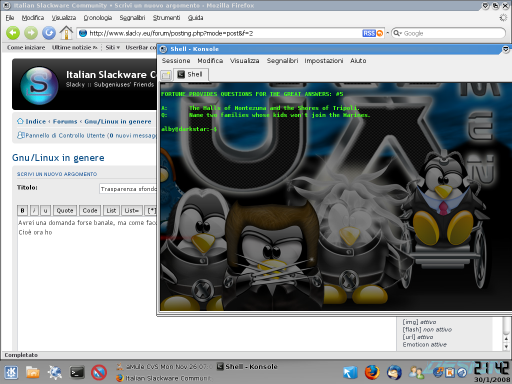Click the underline u formatting button
This screenshot has height=384, width=512.
point(46,211)
